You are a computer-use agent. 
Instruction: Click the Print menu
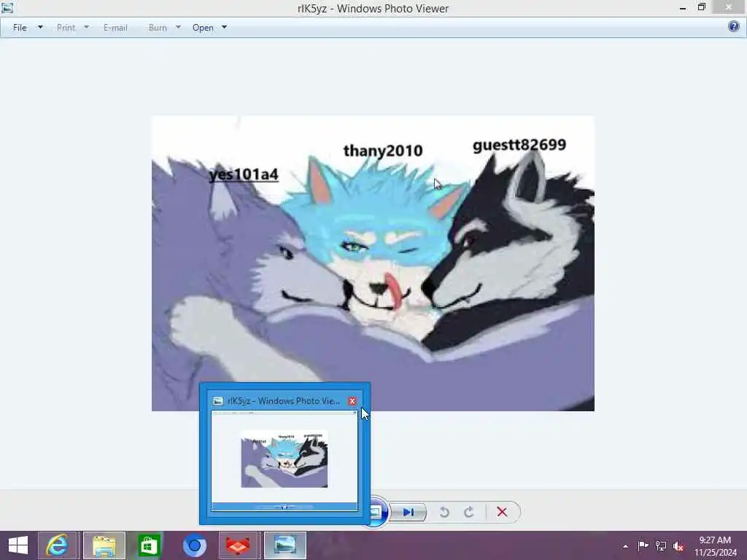point(66,28)
